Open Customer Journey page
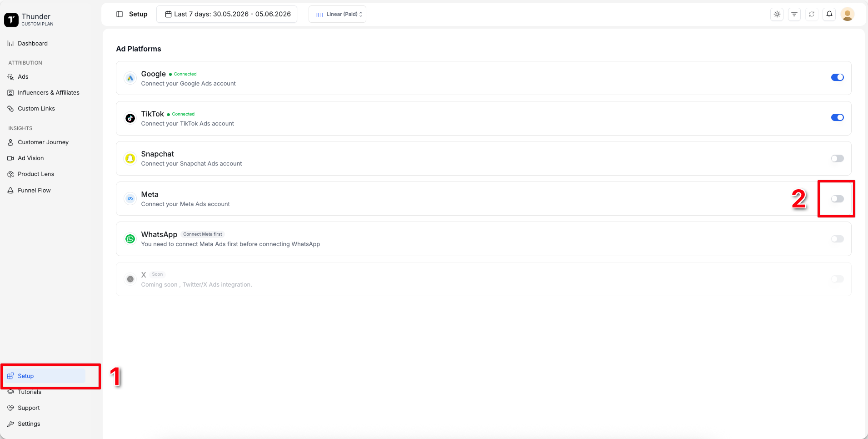 click(x=43, y=142)
